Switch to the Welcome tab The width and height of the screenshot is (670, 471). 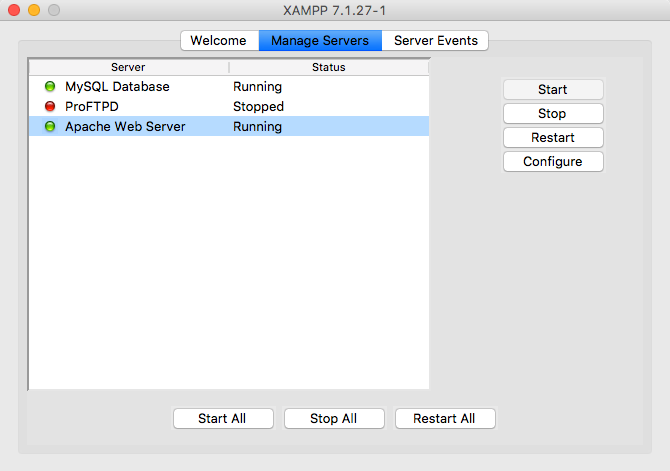coord(219,41)
